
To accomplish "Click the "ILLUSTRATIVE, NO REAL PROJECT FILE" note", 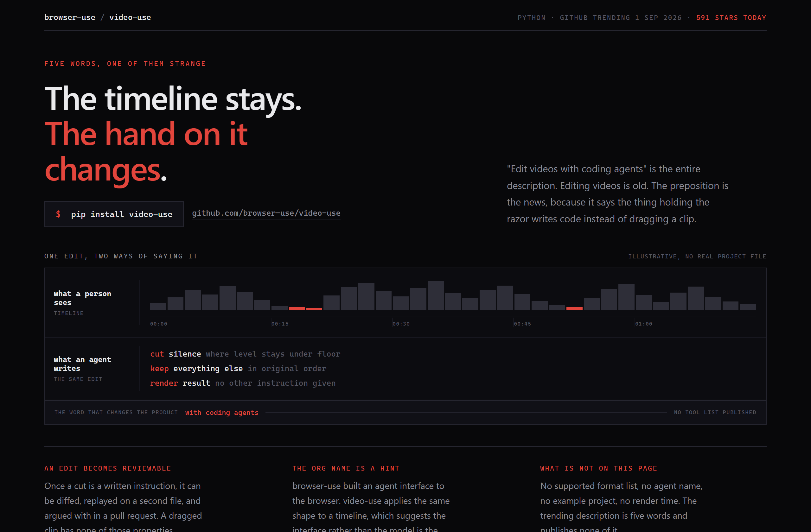I will [x=697, y=256].
